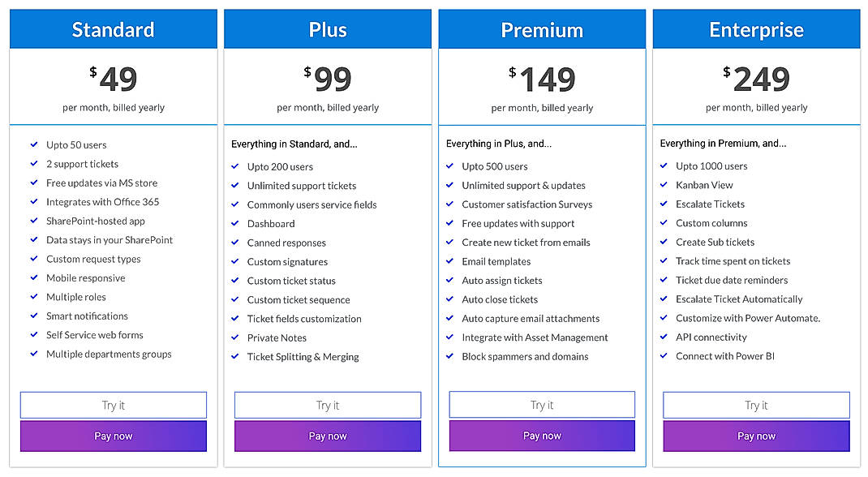
Task: Click Pay now for the Premium plan
Action: coord(541,436)
